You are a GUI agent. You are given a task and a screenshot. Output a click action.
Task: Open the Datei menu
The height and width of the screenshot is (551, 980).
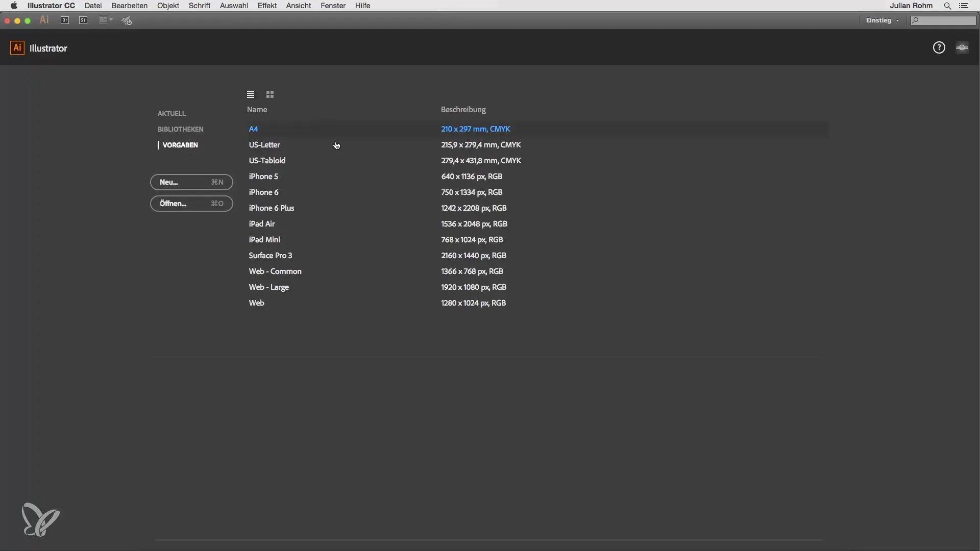pyautogui.click(x=93, y=6)
